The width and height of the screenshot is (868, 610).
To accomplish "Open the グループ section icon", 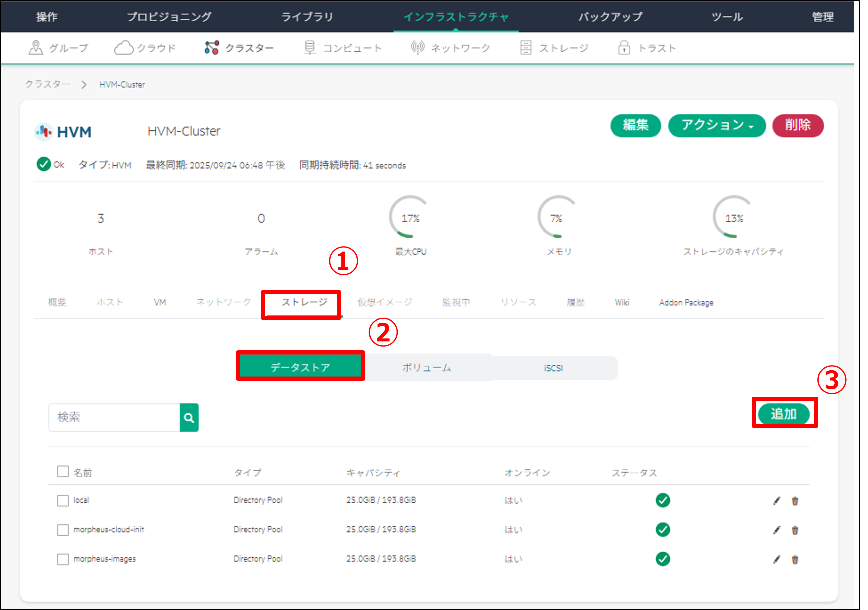I will (x=36, y=48).
